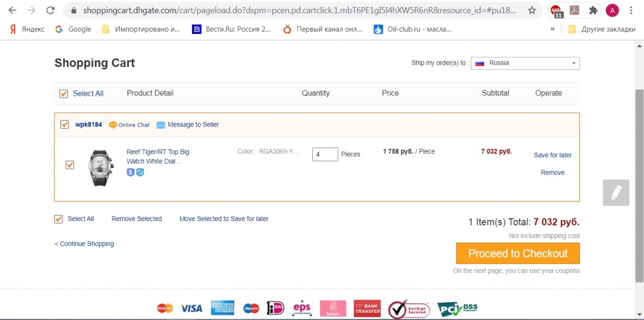The image size is (644, 320).
Task: Reload the page
Action: [x=50, y=10]
